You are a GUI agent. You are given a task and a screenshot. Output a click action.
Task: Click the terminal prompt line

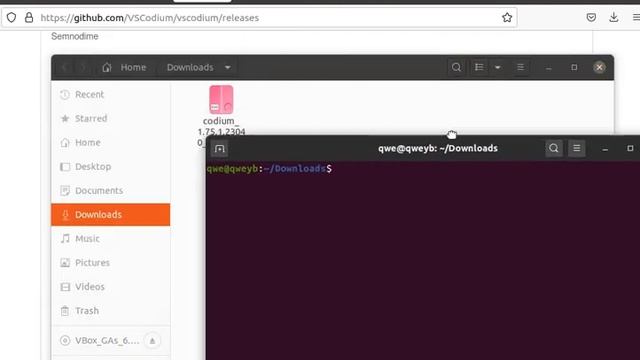(269, 169)
